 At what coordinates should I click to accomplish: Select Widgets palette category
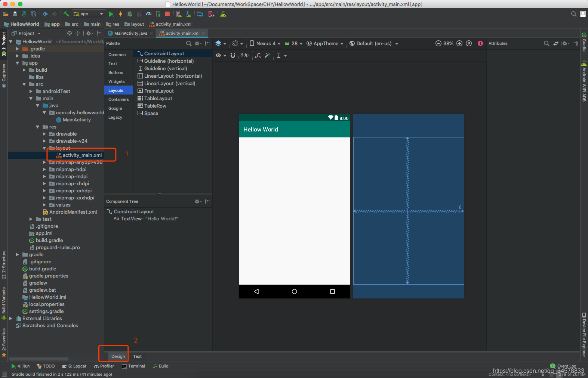(117, 81)
